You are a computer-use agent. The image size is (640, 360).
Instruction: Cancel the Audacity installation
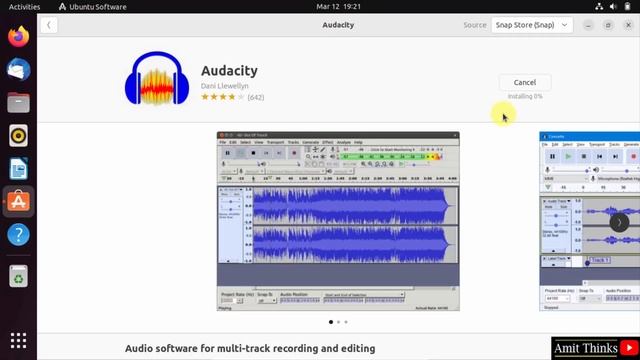[x=525, y=82]
